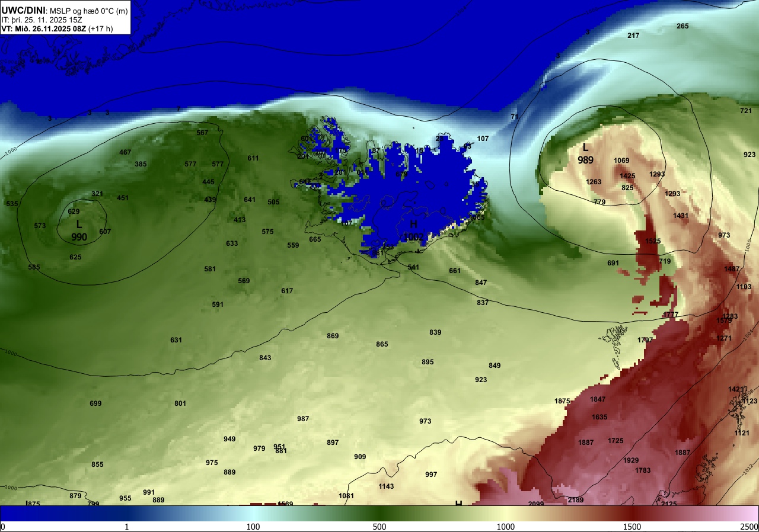Click the height value '1425'
This screenshot has width=759, height=532.
pos(627,176)
